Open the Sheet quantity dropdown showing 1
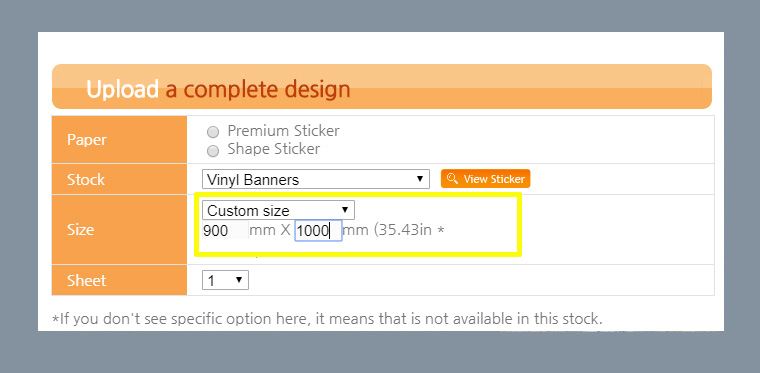This screenshot has width=760, height=373. click(225, 280)
